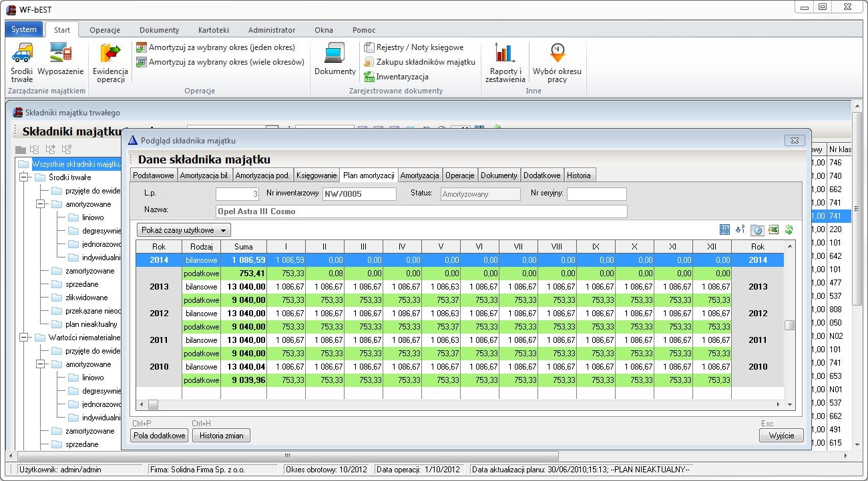Collapse the Wartości niematerialne tree node
Viewport: 868px width, 481px height.
25,338
